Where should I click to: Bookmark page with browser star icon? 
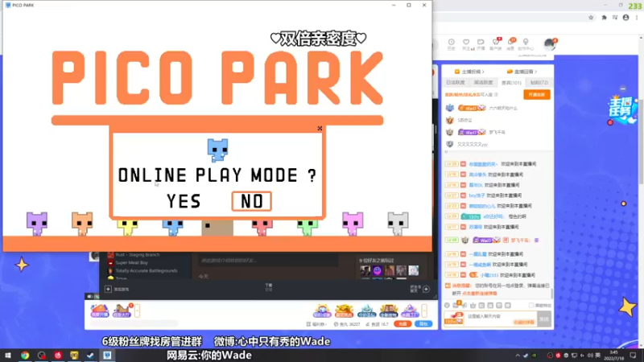click(x=591, y=18)
